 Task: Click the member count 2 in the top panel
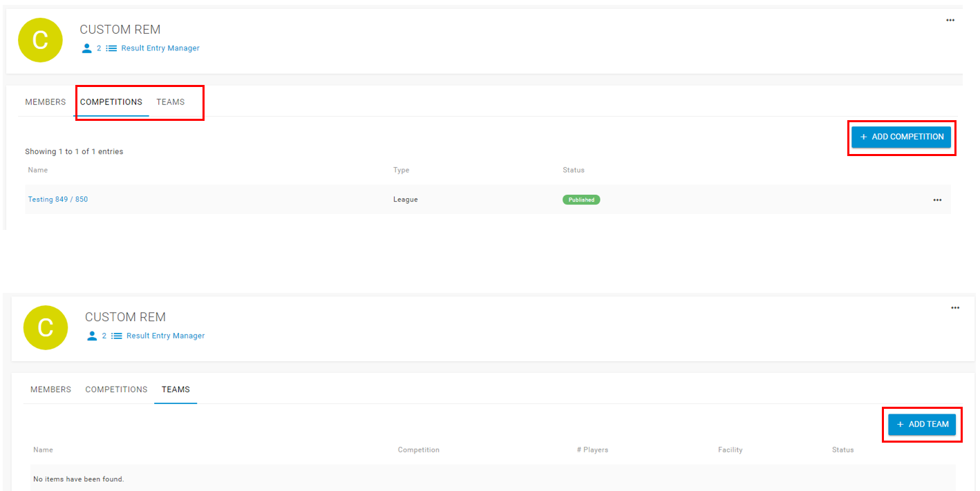99,48
